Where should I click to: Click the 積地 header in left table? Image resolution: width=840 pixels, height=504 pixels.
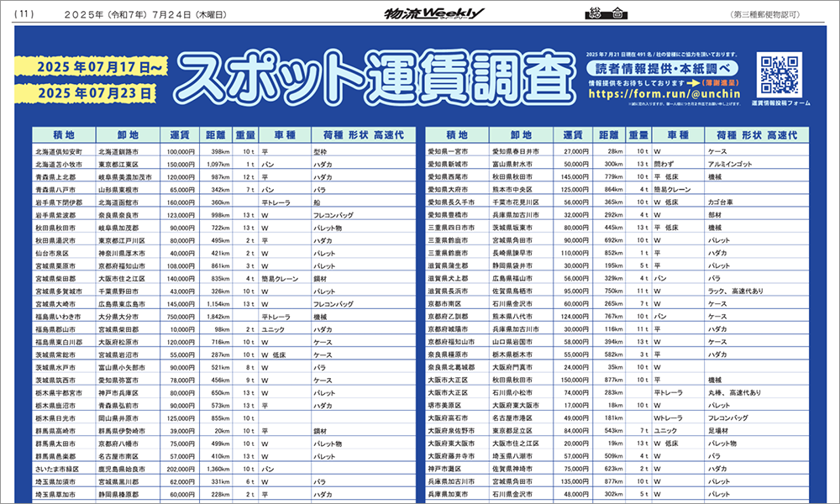click(x=64, y=134)
